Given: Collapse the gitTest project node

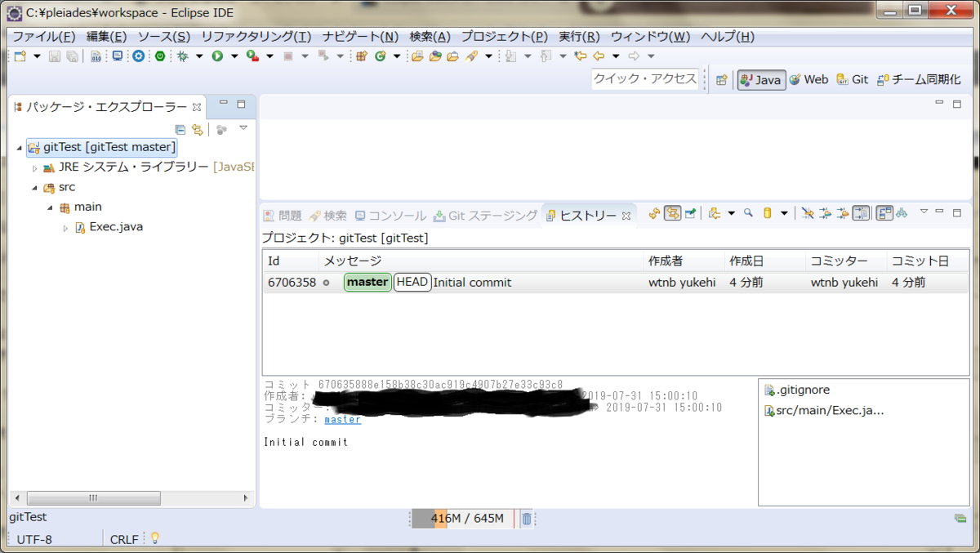Looking at the screenshot, I should (x=19, y=148).
